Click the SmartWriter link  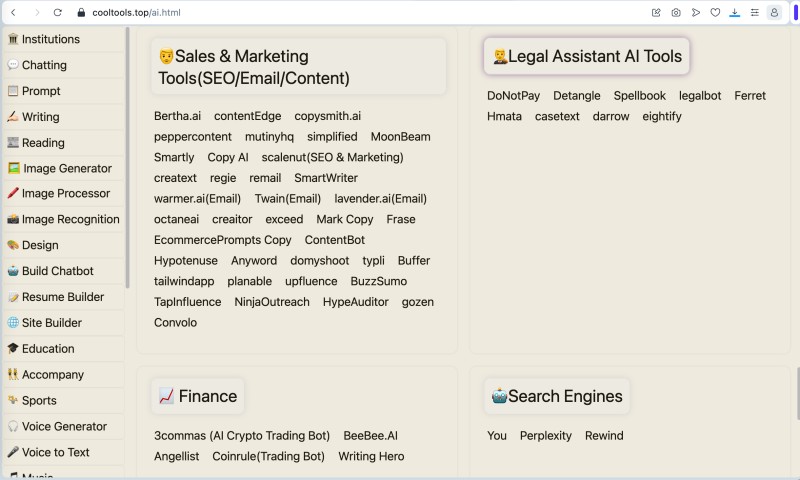[326, 178]
